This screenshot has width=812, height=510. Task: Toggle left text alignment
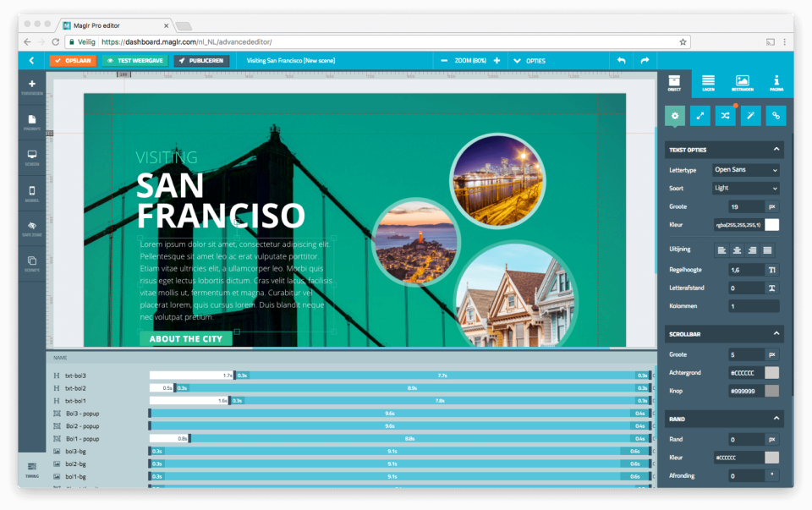click(x=721, y=250)
